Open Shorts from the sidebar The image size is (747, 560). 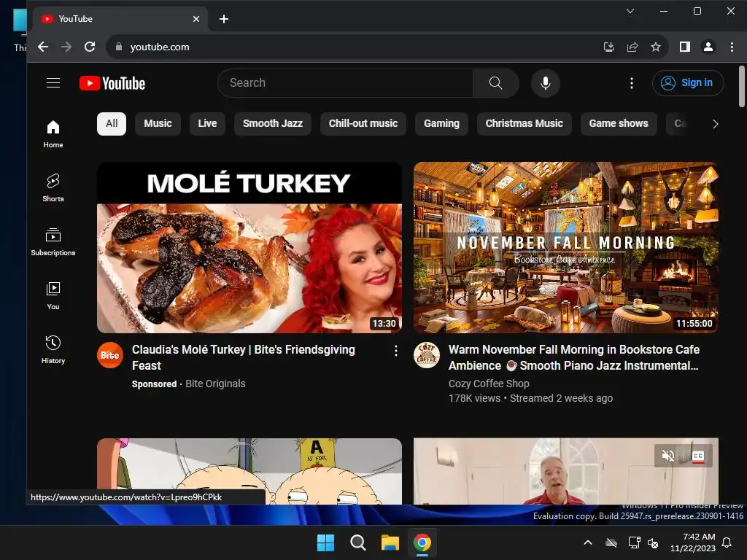[x=53, y=188]
